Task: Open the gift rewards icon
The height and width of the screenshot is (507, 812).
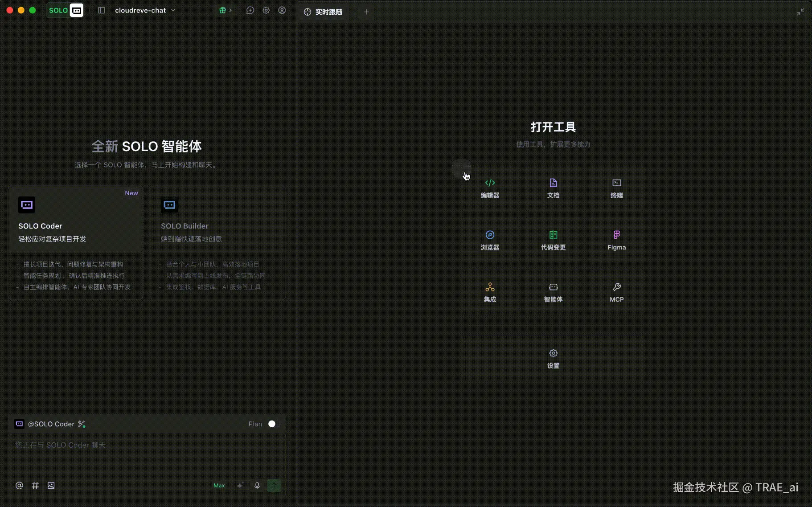Action: pos(222,10)
